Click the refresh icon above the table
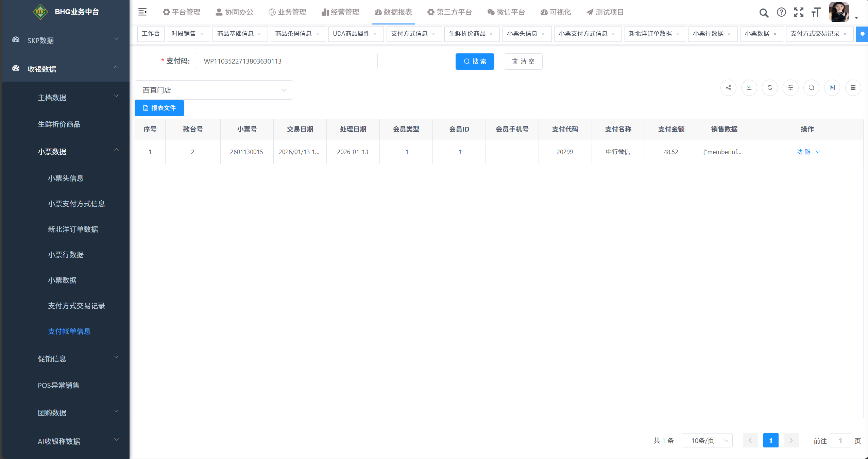The image size is (868, 459). [x=770, y=88]
